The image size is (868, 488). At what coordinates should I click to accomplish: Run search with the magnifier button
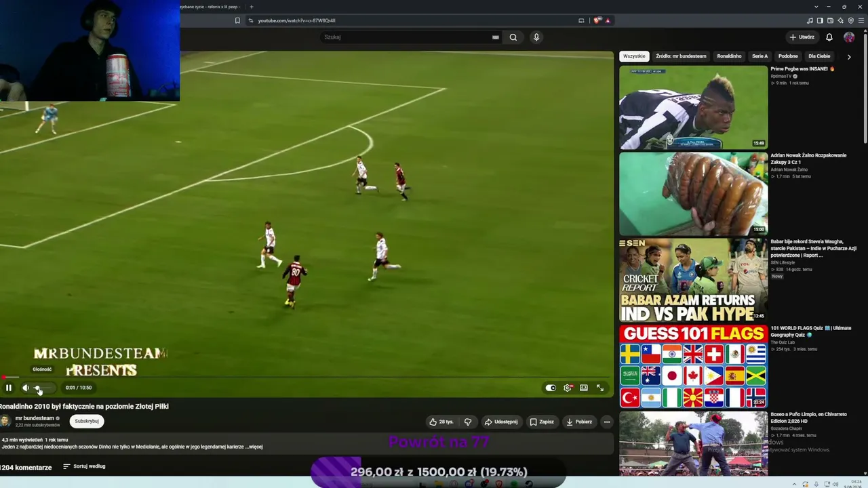pyautogui.click(x=513, y=37)
